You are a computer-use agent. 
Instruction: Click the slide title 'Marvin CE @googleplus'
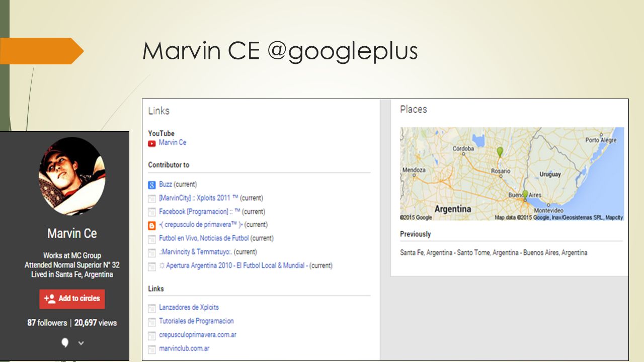click(x=280, y=51)
